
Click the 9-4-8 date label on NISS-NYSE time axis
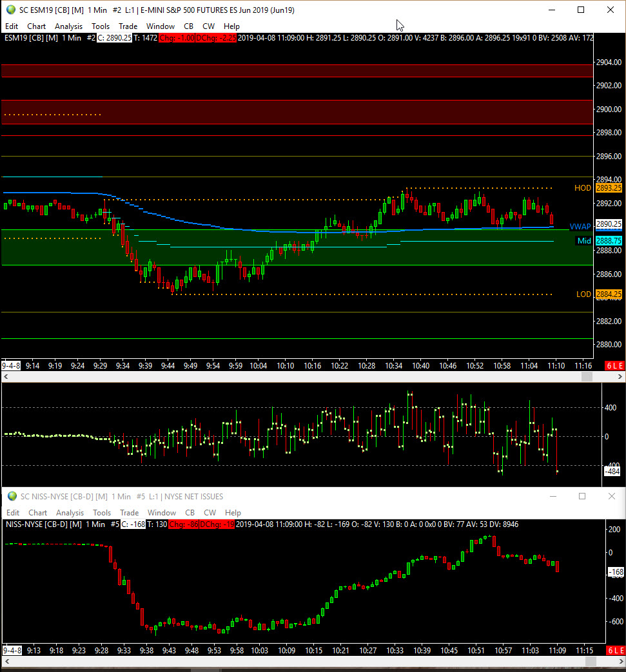point(12,651)
